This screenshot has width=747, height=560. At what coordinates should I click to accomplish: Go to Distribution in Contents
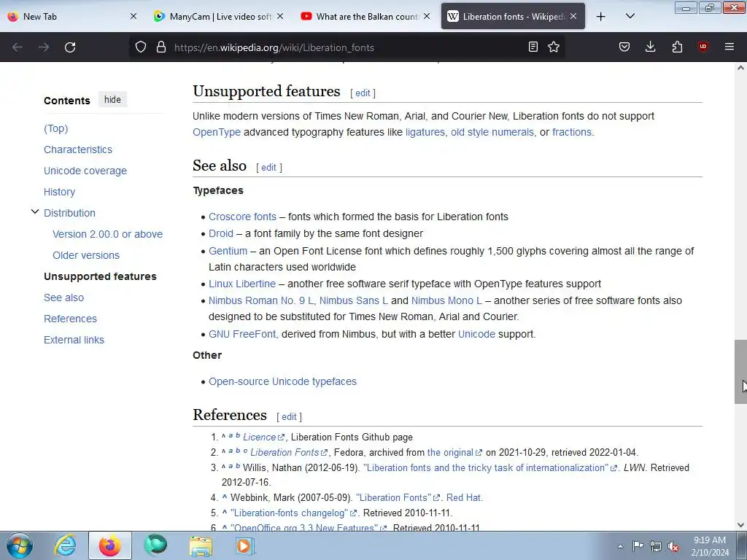click(x=69, y=213)
